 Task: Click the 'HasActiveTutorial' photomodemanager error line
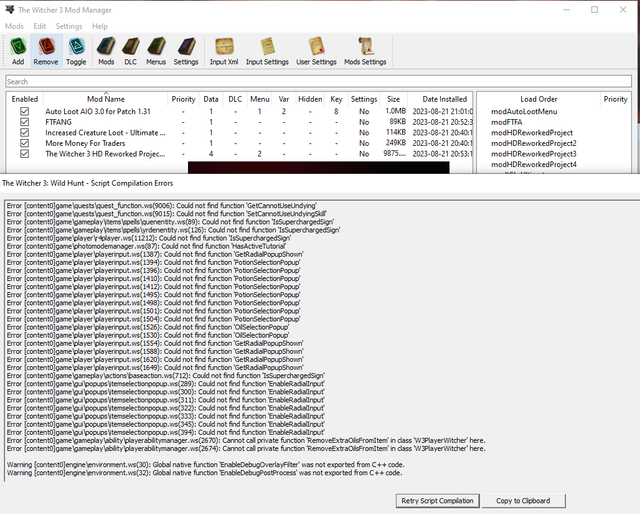146,246
